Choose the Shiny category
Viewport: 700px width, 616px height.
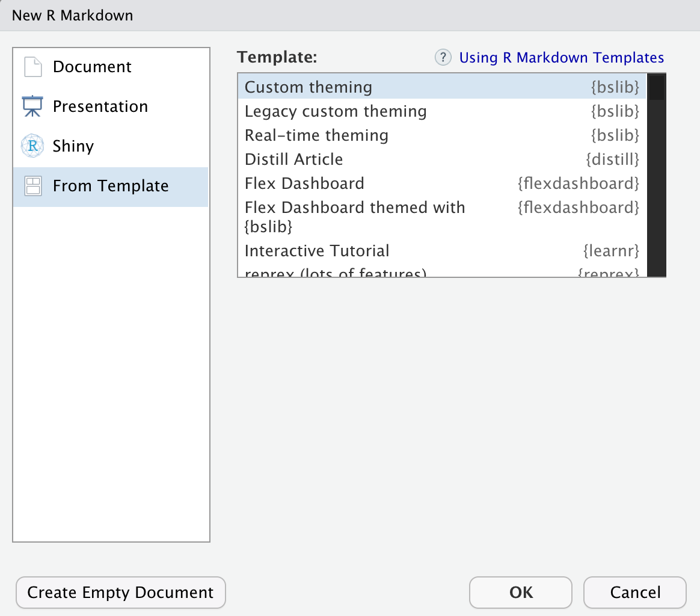tap(111, 146)
